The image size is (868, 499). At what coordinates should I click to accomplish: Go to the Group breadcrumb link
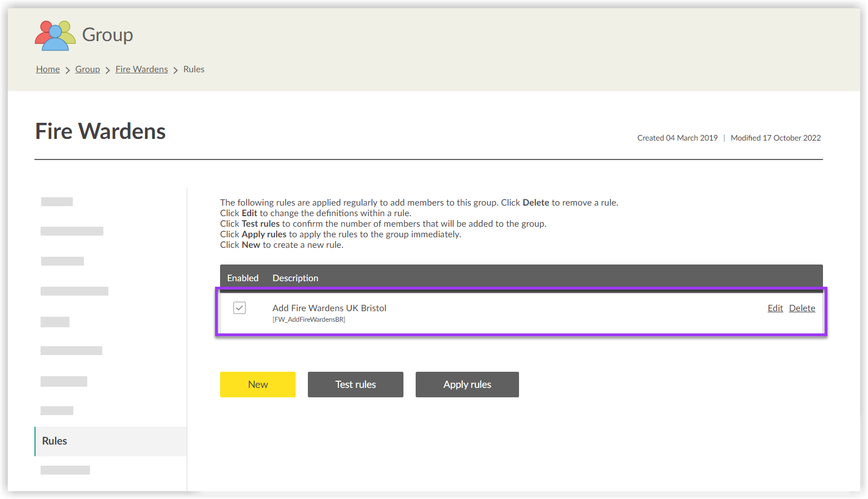(x=87, y=69)
